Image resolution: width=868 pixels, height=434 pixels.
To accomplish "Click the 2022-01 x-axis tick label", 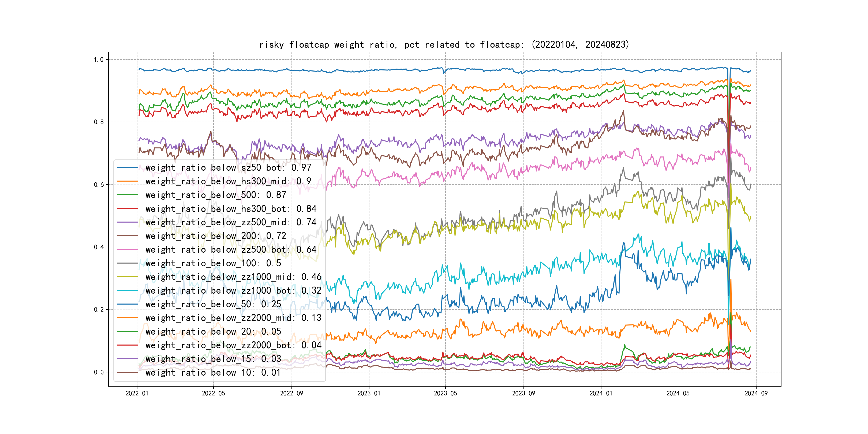I will click(x=137, y=393).
